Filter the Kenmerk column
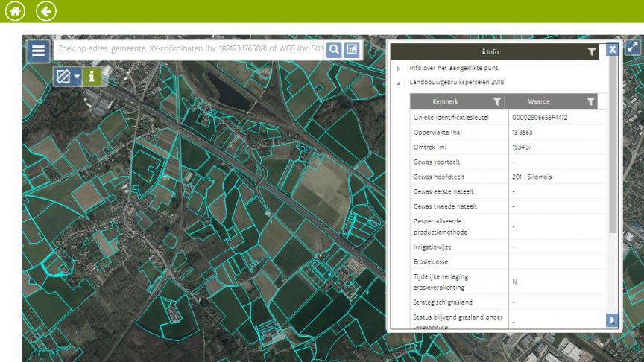The width and height of the screenshot is (644, 362). (x=496, y=102)
